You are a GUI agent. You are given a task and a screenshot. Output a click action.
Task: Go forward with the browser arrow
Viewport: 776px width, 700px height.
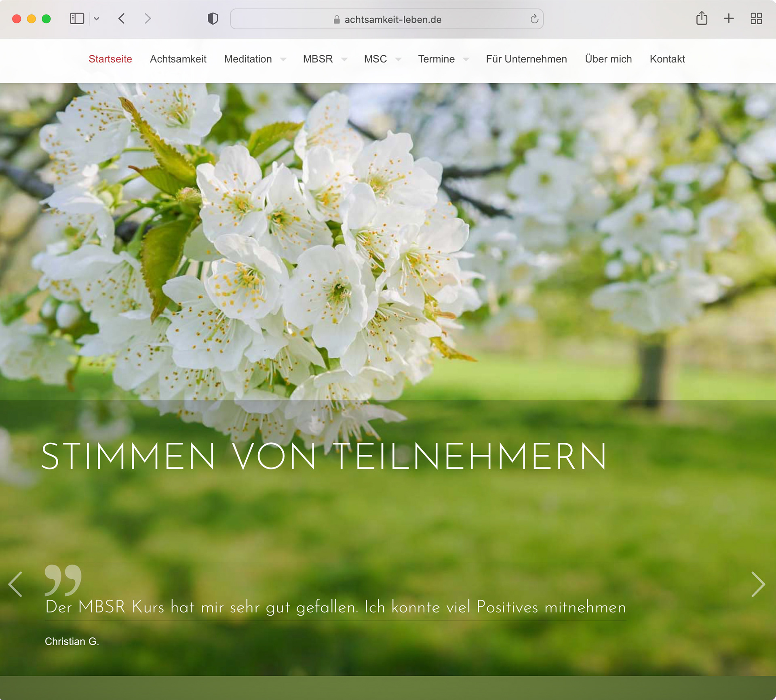[148, 19]
